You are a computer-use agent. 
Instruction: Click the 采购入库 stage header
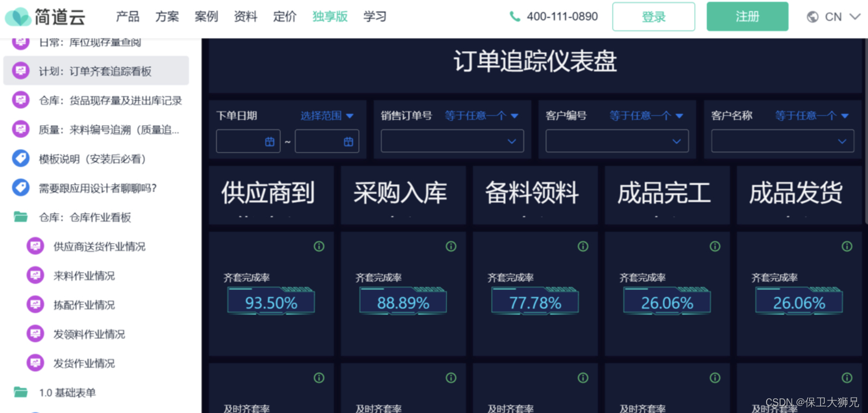pyautogui.click(x=403, y=195)
